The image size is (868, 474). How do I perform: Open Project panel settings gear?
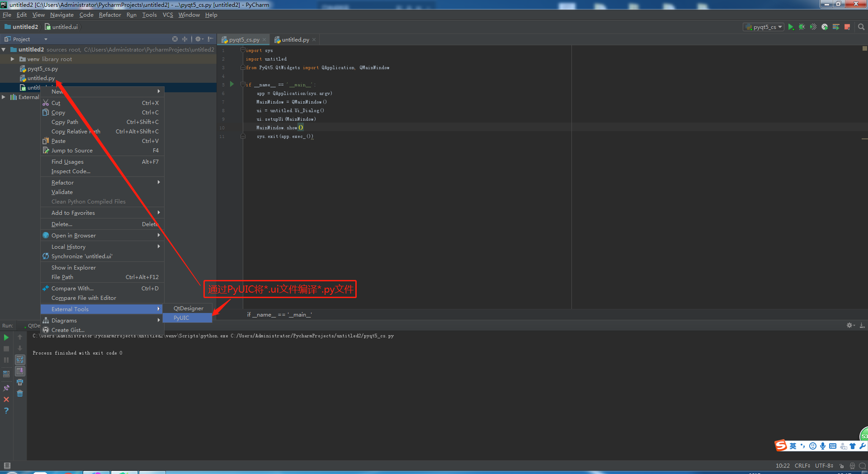click(x=199, y=39)
